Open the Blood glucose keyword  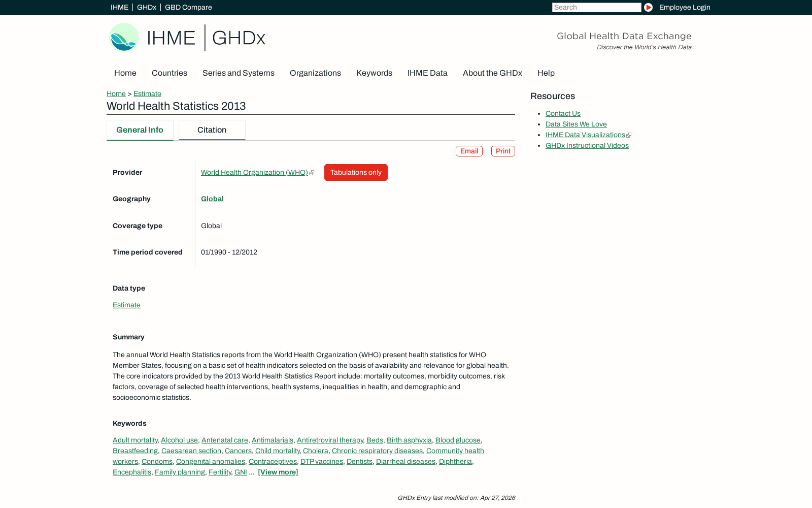pyautogui.click(x=458, y=440)
